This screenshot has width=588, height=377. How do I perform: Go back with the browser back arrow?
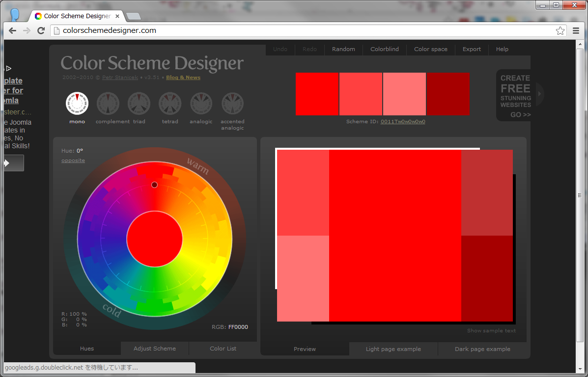(x=12, y=31)
